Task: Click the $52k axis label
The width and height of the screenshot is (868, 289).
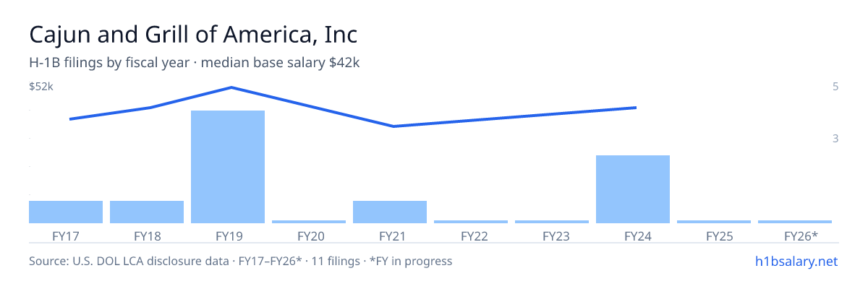Action: click(x=41, y=87)
